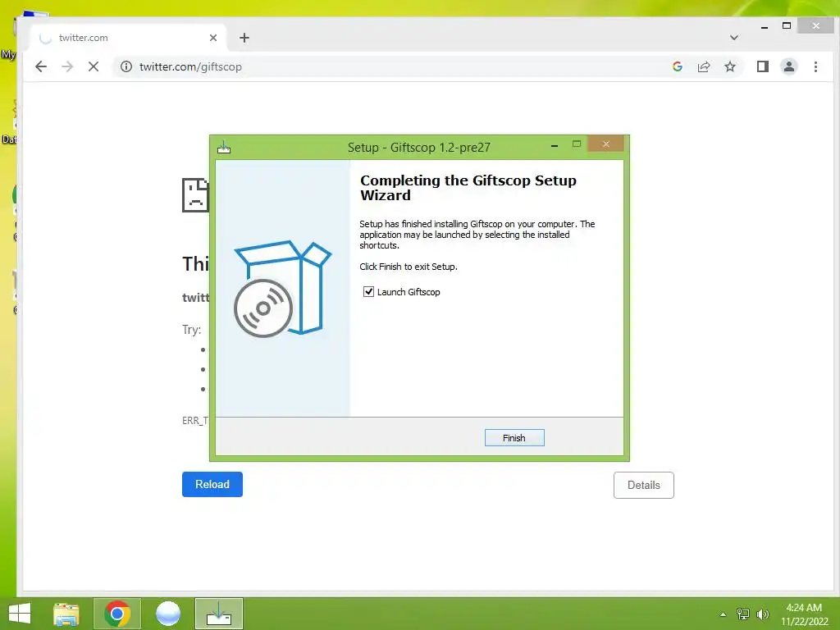840x630 pixels.
Task: Show hidden system tray icons
Action: pos(723,614)
